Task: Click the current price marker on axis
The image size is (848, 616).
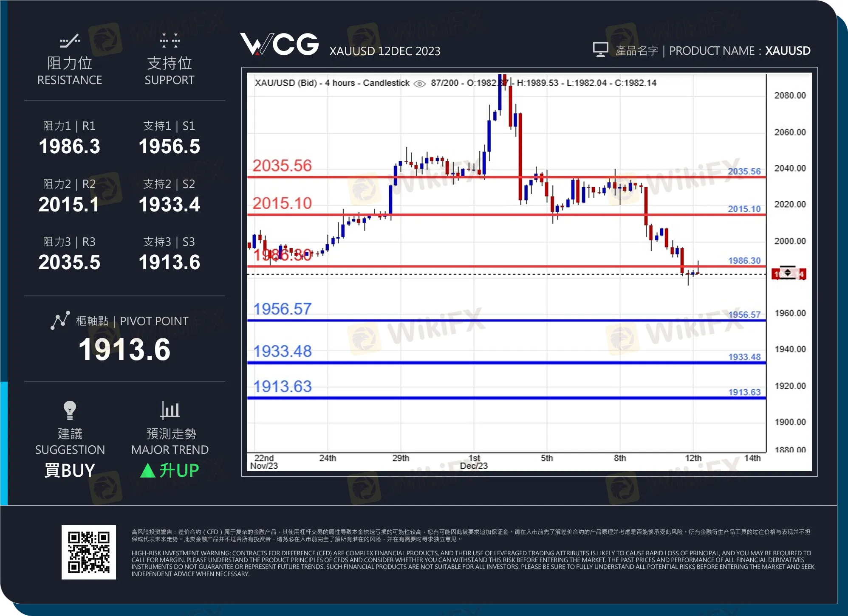Action: (789, 274)
